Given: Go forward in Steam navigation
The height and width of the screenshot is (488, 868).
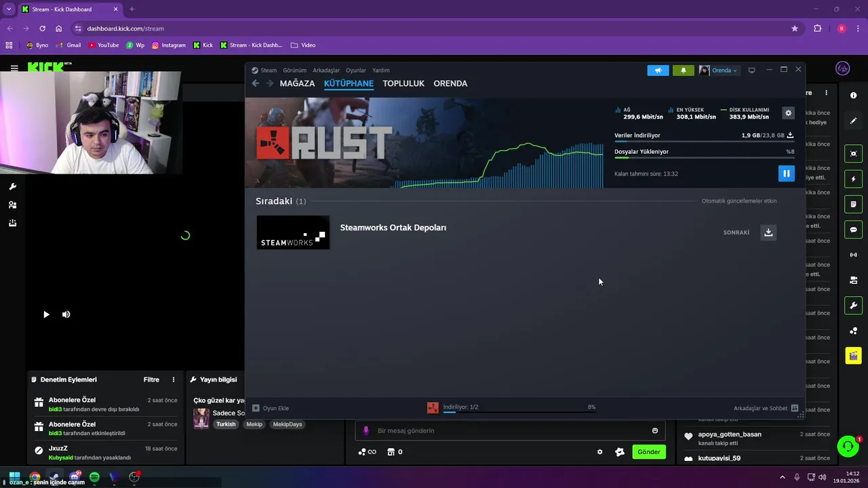Looking at the screenshot, I should [269, 83].
